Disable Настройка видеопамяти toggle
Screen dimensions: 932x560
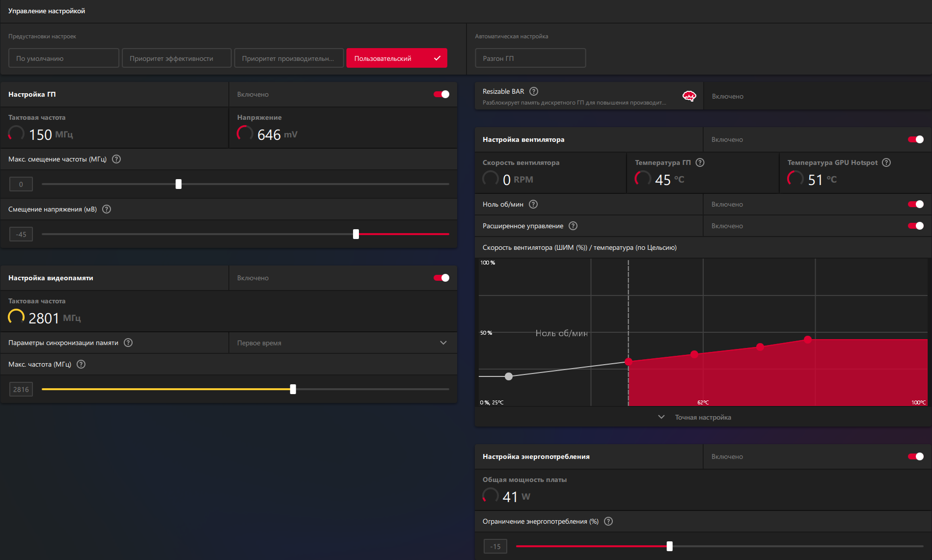coord(441,278)
